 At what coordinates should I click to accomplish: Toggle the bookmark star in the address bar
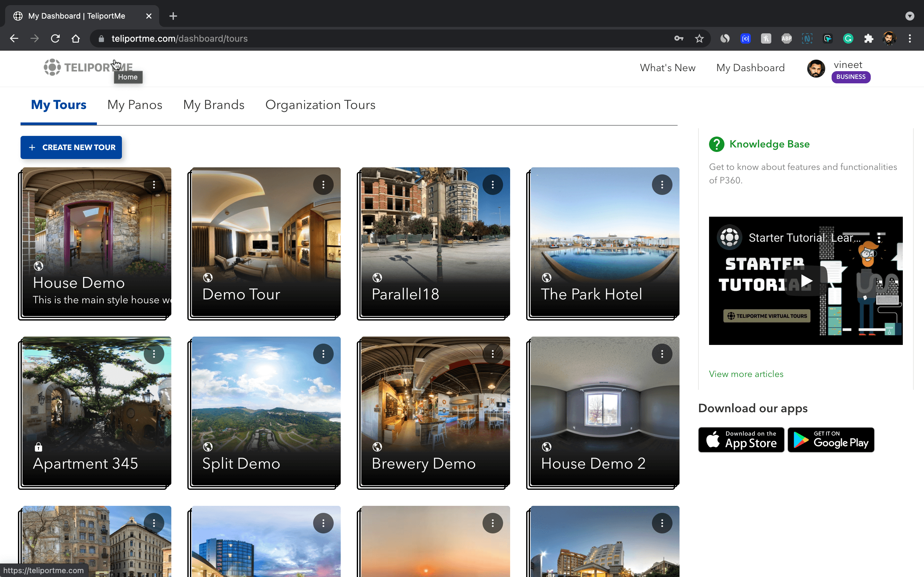(699, 38)
